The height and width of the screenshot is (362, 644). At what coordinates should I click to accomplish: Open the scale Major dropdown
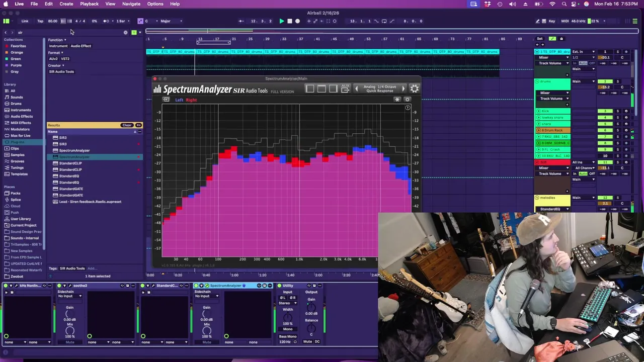(x=171, y=21)
